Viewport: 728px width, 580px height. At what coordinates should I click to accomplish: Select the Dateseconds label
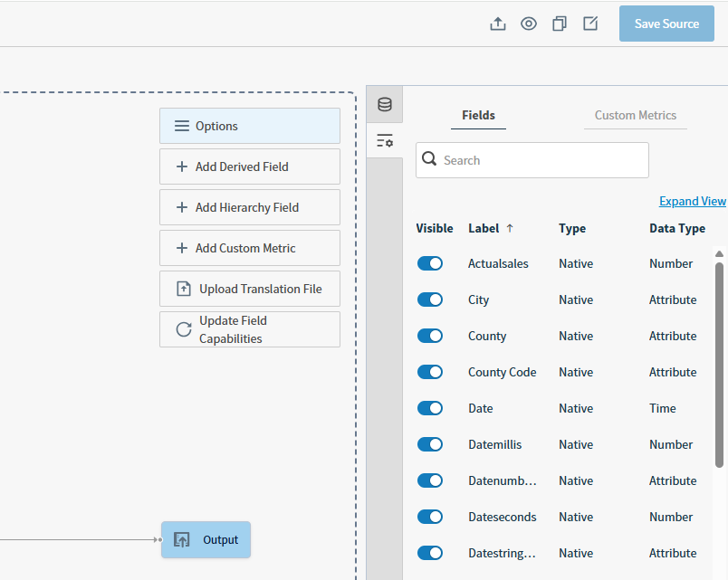[503, 517]
